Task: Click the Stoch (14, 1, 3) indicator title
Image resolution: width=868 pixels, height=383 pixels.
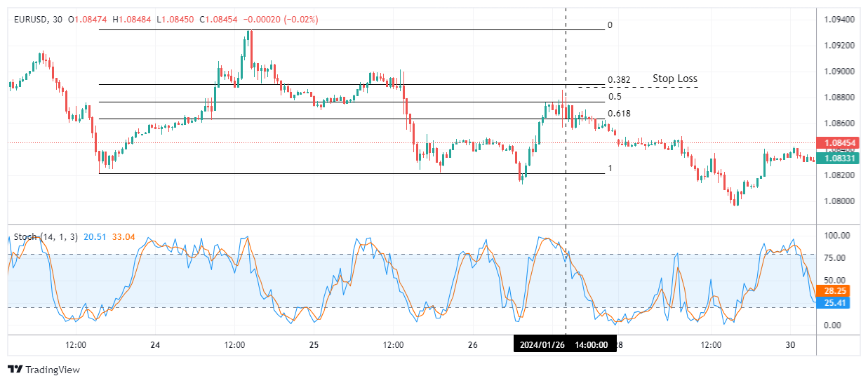Action: pos(46,237)
